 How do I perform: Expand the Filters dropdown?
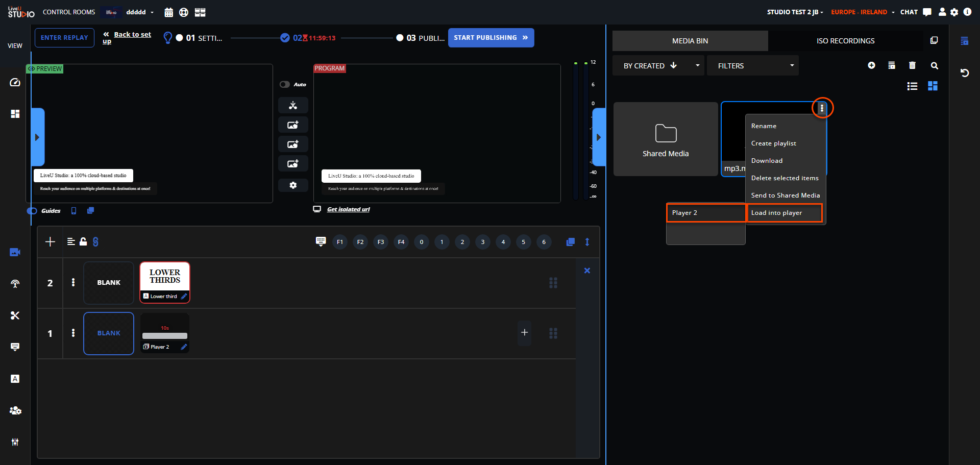pos(752,66)
